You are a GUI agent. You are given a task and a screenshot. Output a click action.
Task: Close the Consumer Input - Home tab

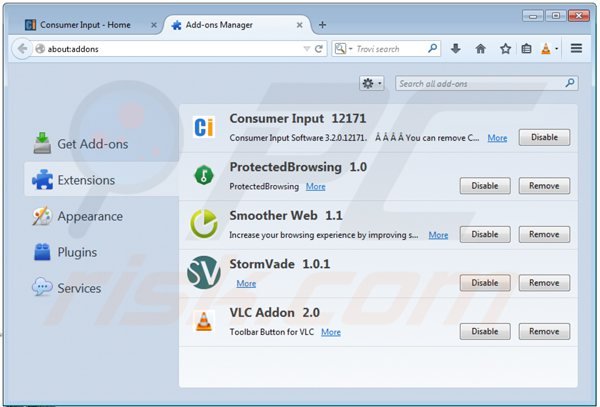tap(153, 25)
